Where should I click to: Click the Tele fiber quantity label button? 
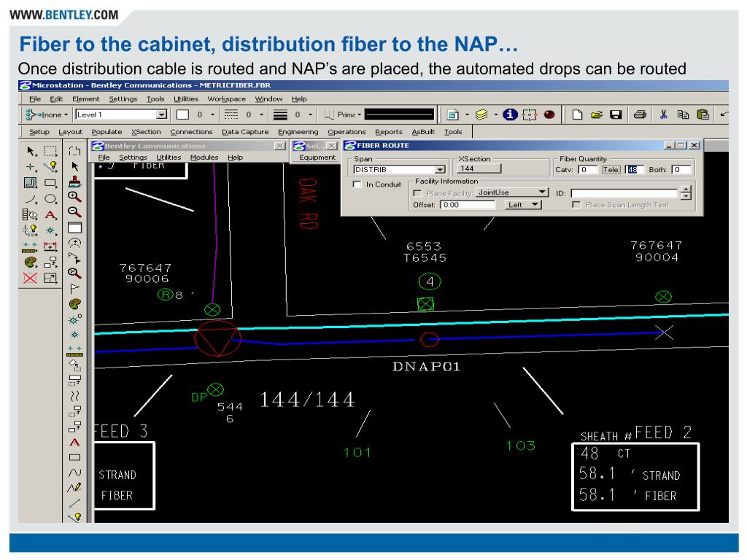tap(611, 169)
